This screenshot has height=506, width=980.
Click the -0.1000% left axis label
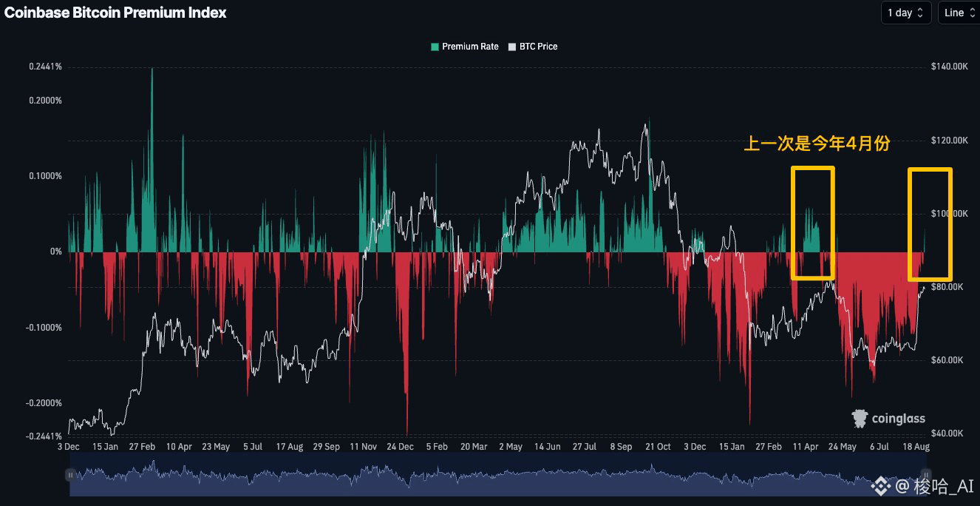(44, 328)
